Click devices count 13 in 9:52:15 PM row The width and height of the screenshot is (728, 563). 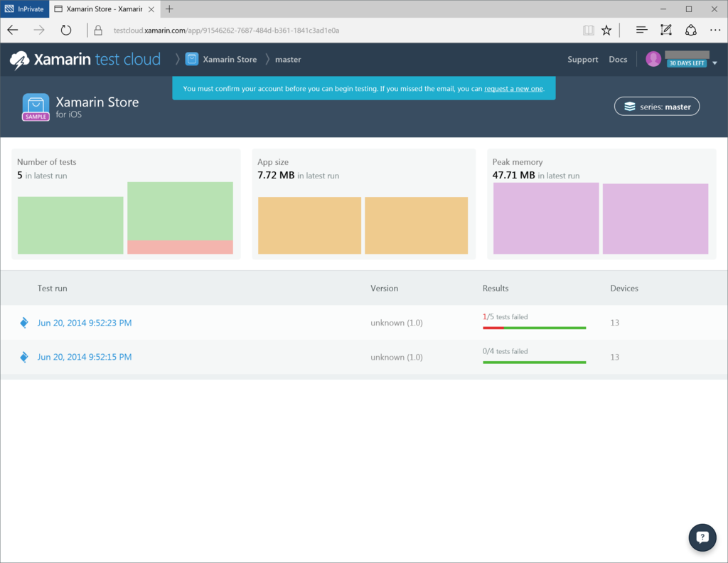point(615,357)
